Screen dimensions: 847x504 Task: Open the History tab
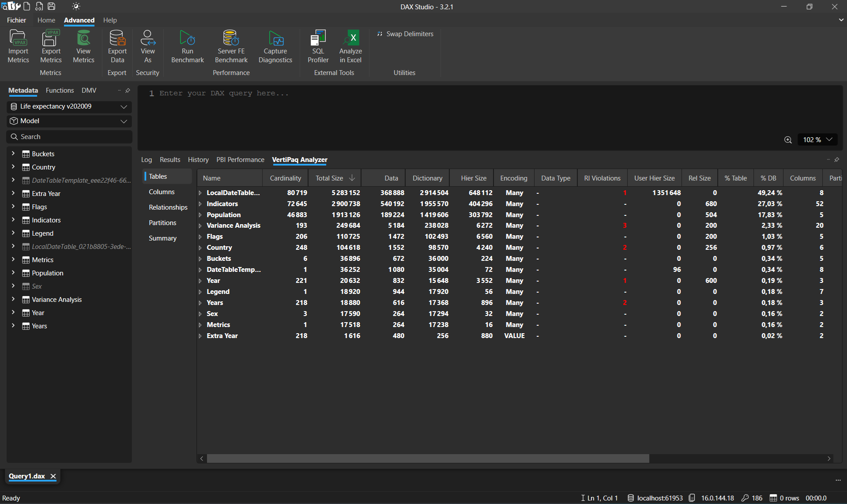[198, 160]
